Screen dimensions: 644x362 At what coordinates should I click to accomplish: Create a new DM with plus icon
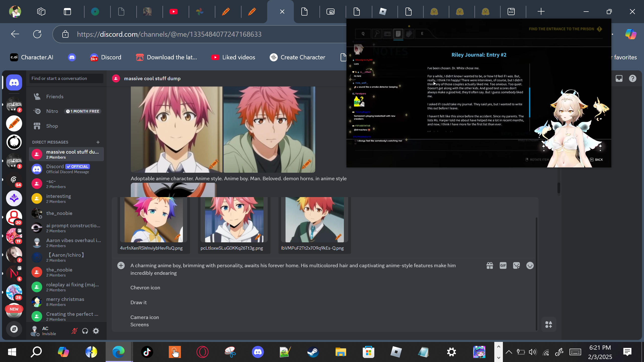coord(98,142)
